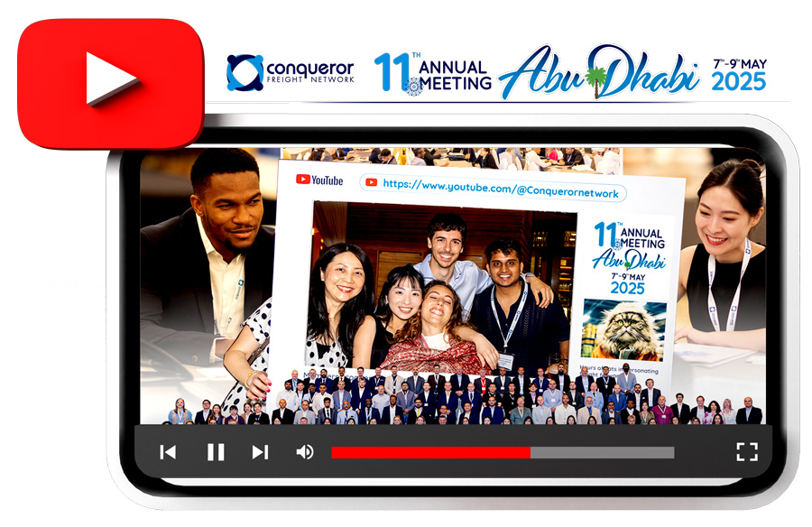Click the 7th-9th May 2025 date
Image resolution: width=812 pixels, height=527 pixels.
click(x=738, y=74)
